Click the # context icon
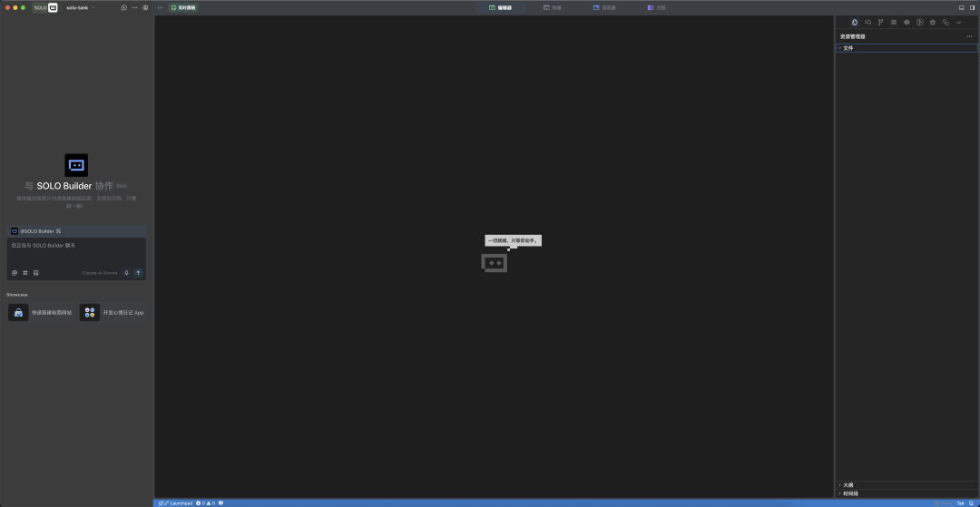The width and height of the screenshot is (980, 507). [25, 273]
